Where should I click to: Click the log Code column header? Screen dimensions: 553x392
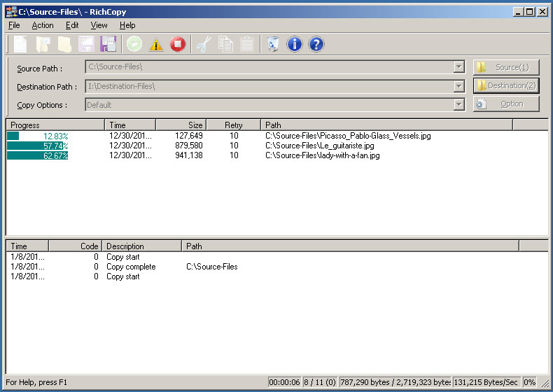75,246
